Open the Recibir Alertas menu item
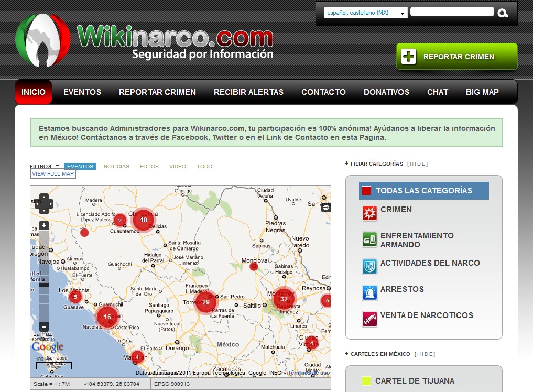Viewport: 533px width, 392px height. click(248, 92)
